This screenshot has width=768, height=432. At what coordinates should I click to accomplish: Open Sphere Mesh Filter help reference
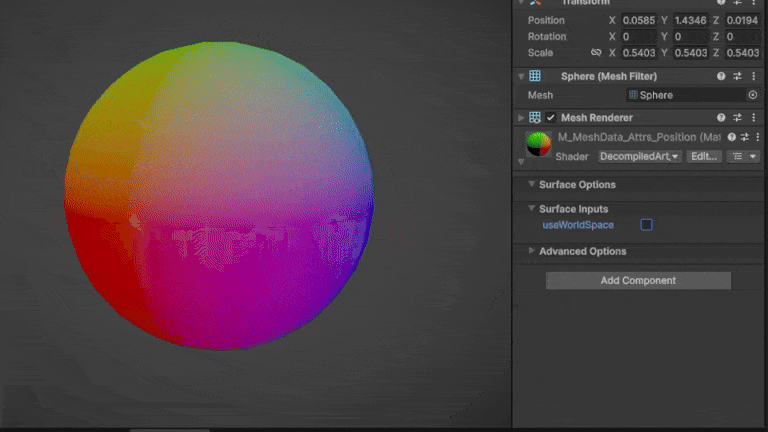click(x=721, y=76)
